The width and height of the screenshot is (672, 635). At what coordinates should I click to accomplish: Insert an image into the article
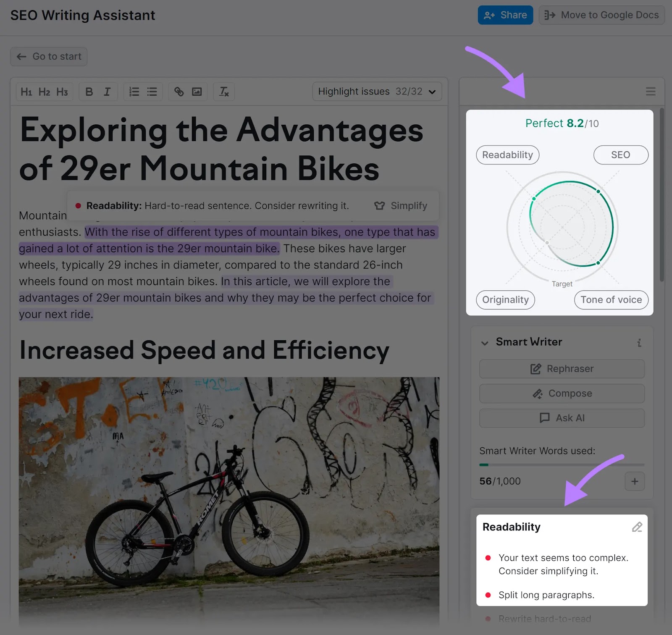tap(197, 92)
